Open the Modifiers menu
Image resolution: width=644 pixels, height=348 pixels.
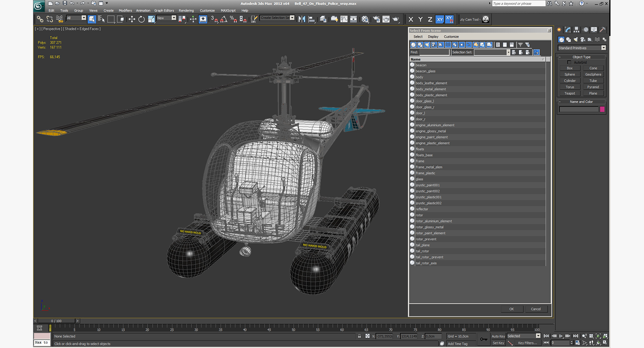coord(125,10)
